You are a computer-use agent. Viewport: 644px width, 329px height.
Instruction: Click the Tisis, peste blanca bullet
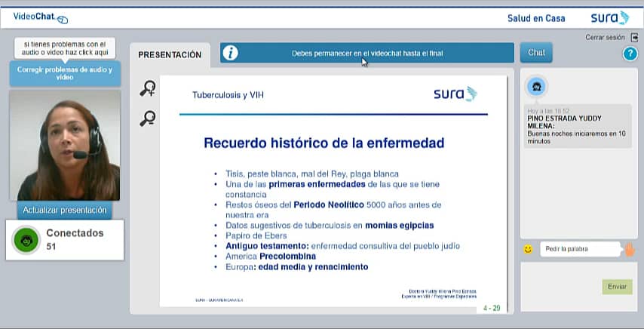click(311, 174)
